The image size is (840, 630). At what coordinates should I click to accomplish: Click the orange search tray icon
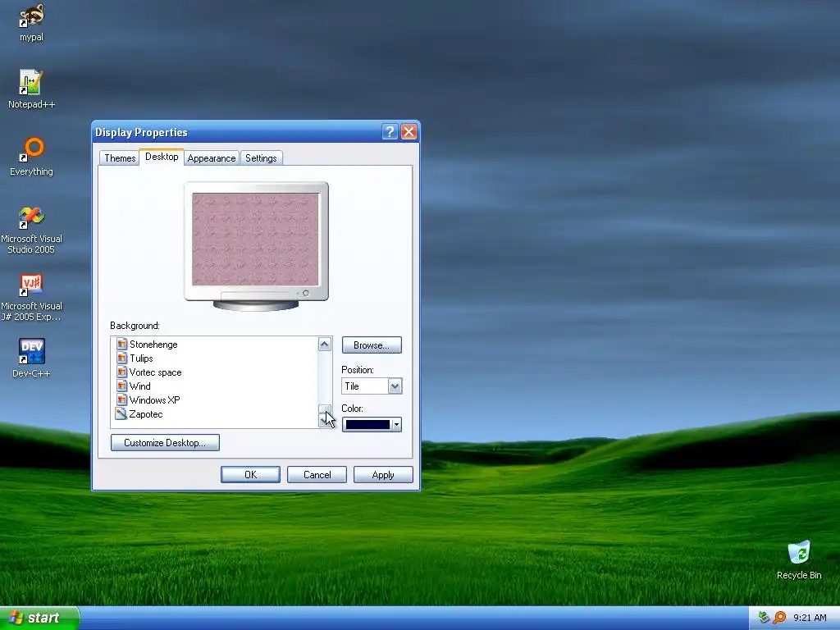pyautogui.click(x=779, y=618)
